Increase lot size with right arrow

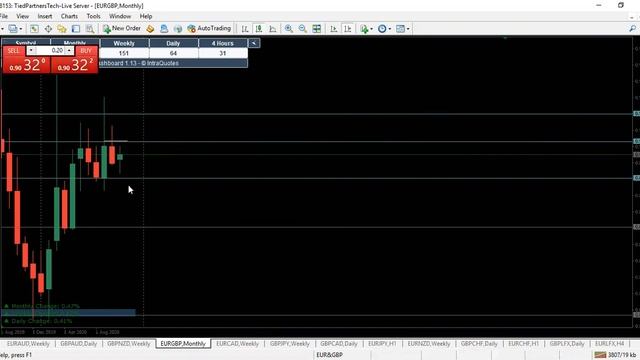click(x=69, y=51)
